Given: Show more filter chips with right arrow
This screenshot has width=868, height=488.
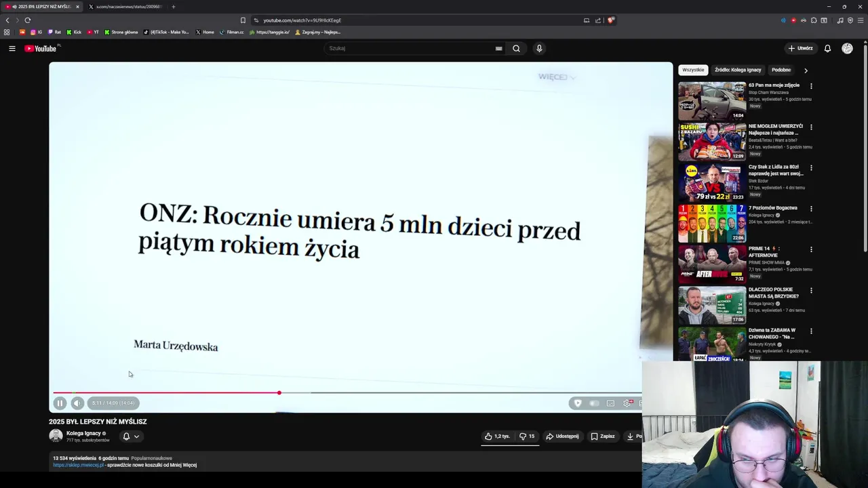Looking at the screenshot, I should click(x=806, y=70).
